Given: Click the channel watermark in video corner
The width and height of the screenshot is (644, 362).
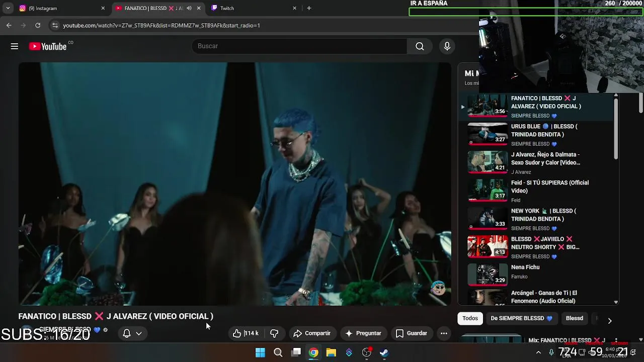Looking at the screenshot, I should pos(438,288).
